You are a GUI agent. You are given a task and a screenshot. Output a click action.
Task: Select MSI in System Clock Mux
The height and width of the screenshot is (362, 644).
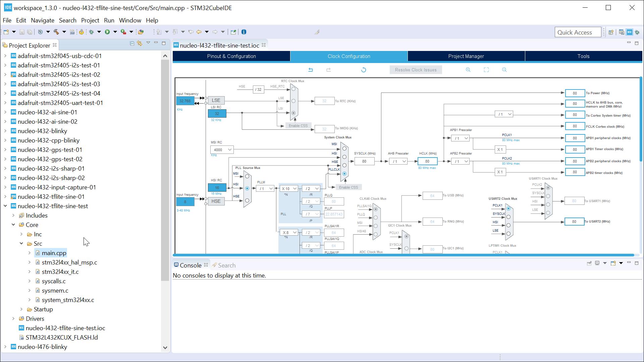point(344,148)
